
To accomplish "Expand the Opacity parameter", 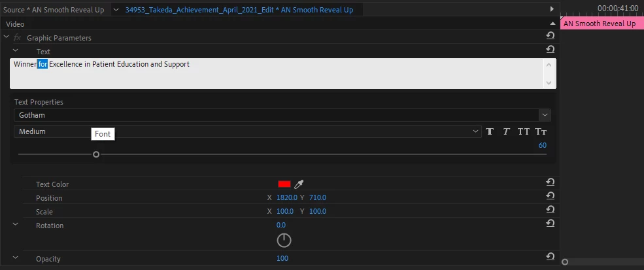I will tap(16, 258).
